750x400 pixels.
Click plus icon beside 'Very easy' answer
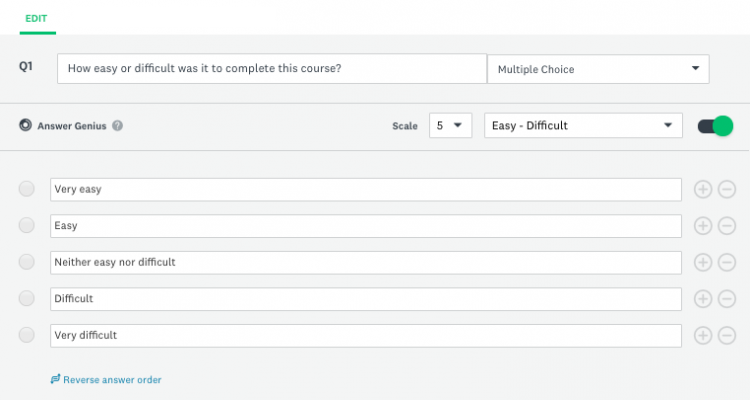coord(703,189)
